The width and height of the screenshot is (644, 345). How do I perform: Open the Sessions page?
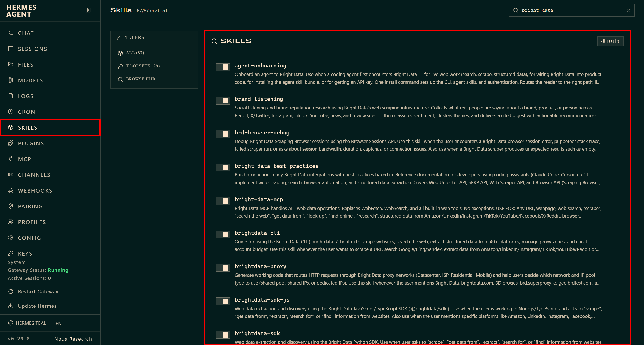tap(50, 49)
